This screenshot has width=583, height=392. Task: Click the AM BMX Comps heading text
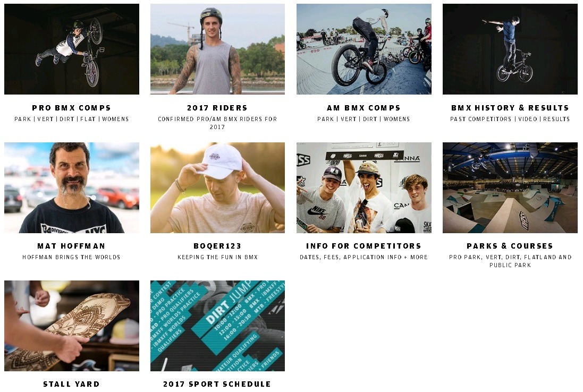364,108
